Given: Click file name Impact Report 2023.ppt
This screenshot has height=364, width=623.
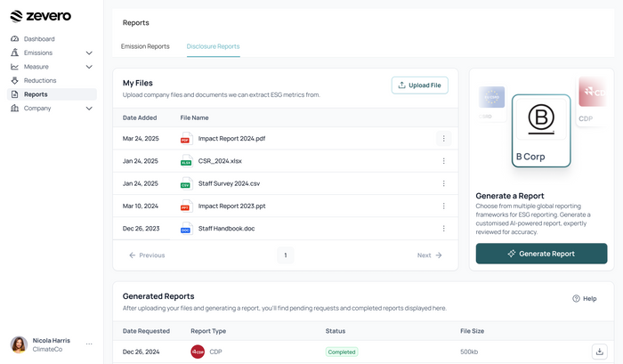Looking at the screenshot, I should point(231,206).
